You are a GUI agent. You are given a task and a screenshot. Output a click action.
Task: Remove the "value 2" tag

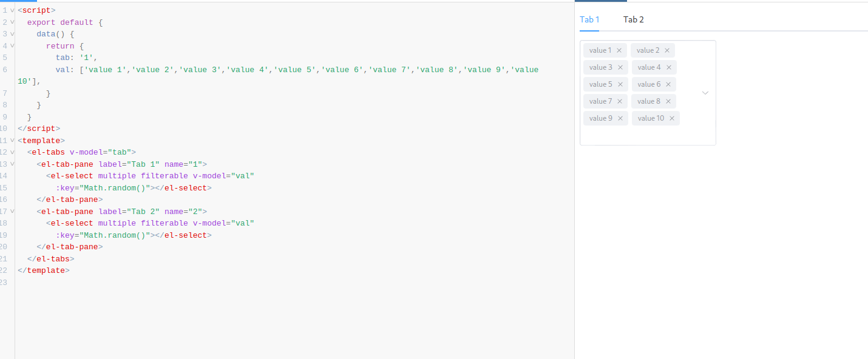click(668, 50)
